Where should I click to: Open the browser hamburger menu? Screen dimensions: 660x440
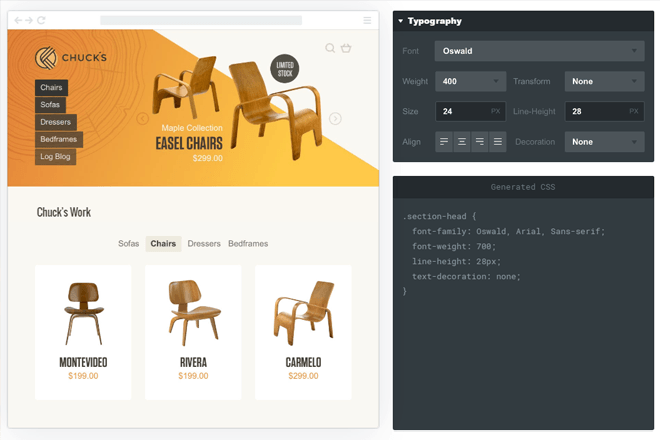367,20
